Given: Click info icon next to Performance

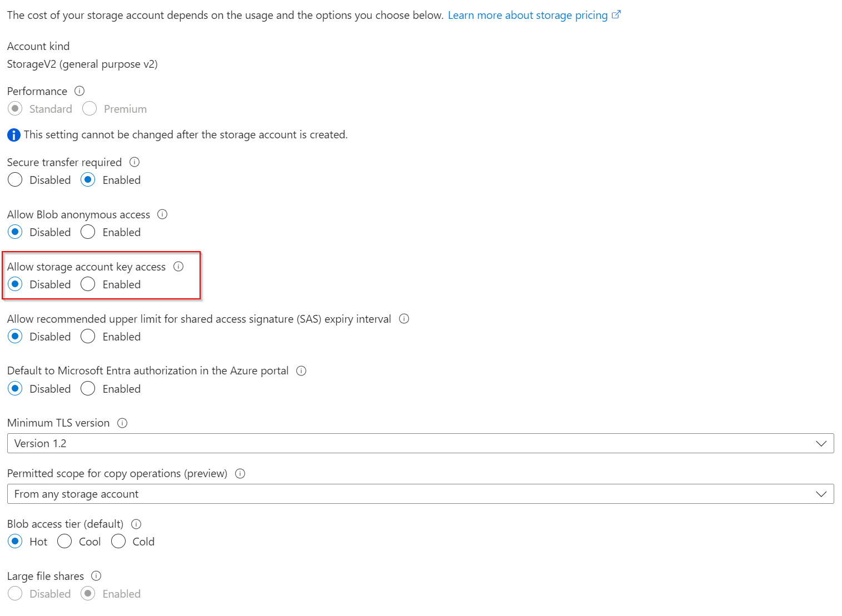Looking at the screenshot, I should 79,91.
